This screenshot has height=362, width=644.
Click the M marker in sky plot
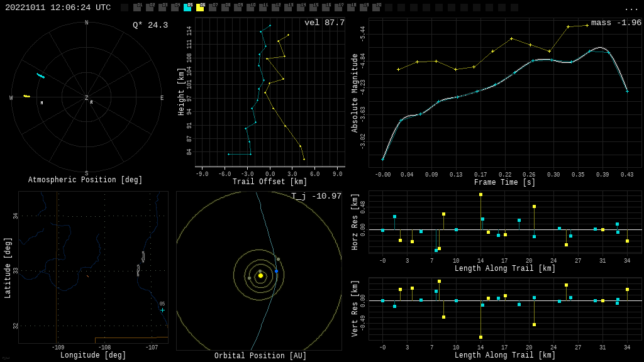tap(42, 102)
